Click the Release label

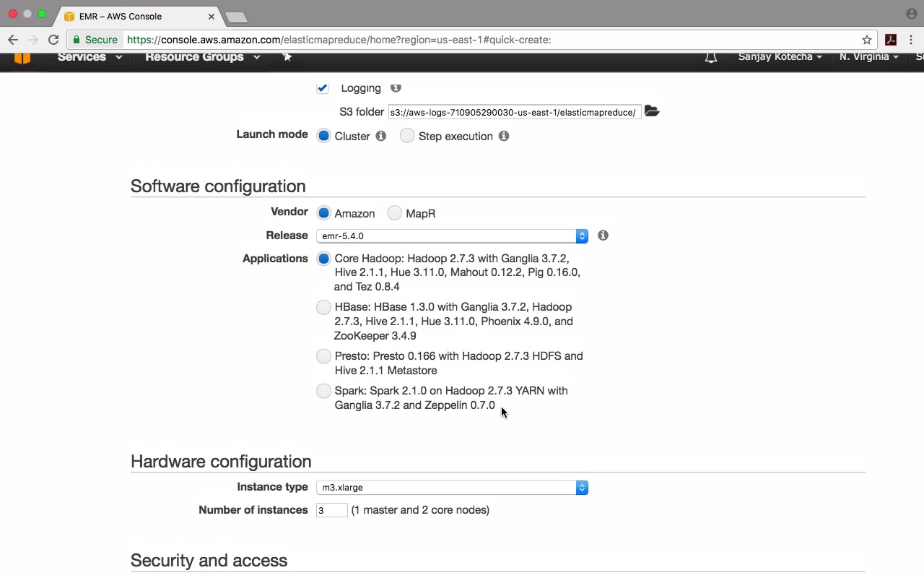coord(287,236)
